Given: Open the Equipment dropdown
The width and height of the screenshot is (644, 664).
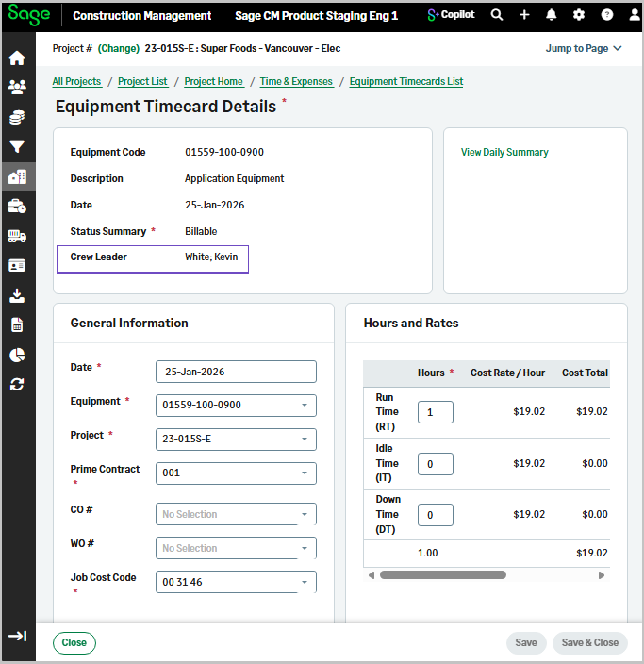Looking at the screenshot, I should [236, 406].
